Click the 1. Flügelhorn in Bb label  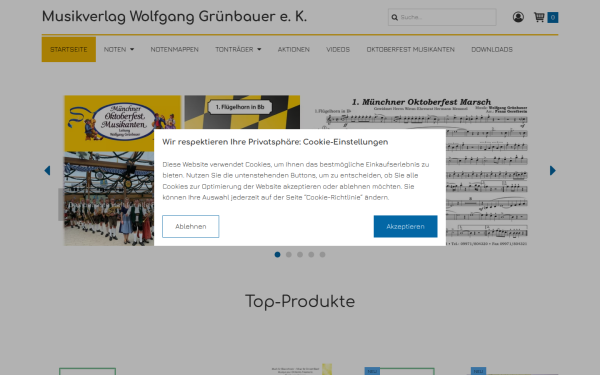point(240,107)
